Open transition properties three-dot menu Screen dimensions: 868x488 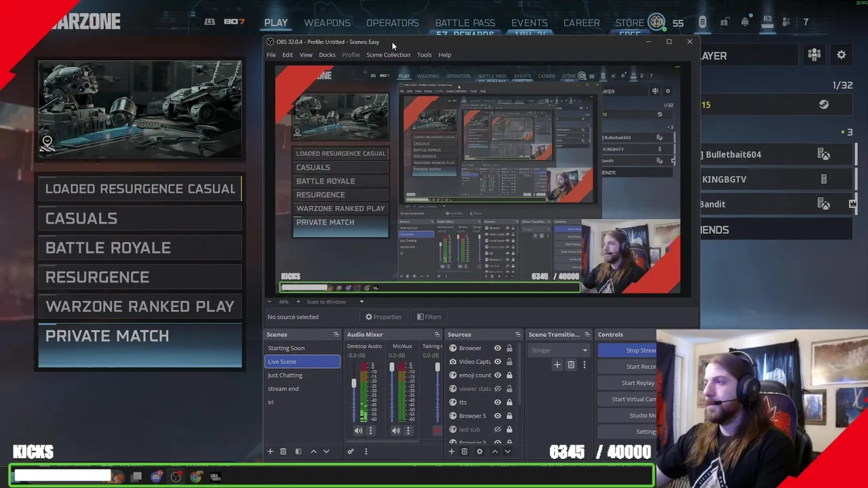point(584,365)
